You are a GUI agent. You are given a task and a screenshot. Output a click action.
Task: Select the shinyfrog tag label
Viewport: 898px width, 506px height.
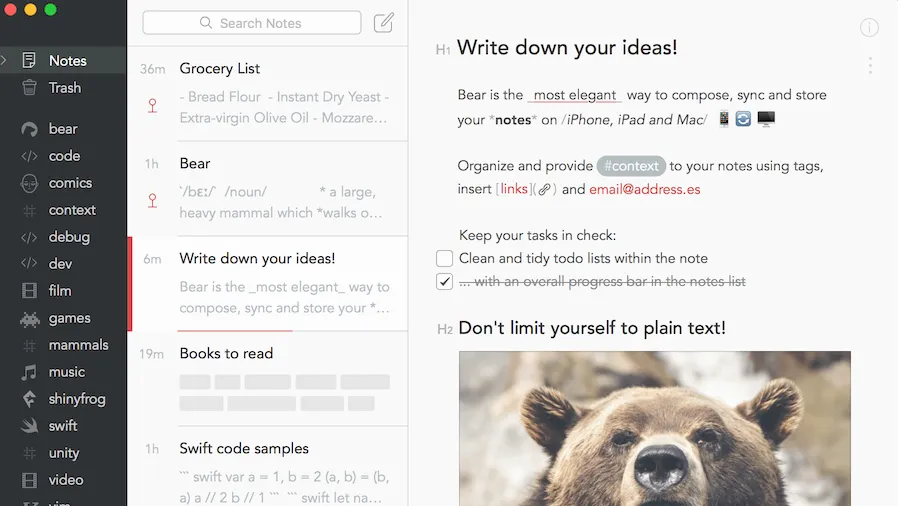pyautogui.click(x=77, y=399)
